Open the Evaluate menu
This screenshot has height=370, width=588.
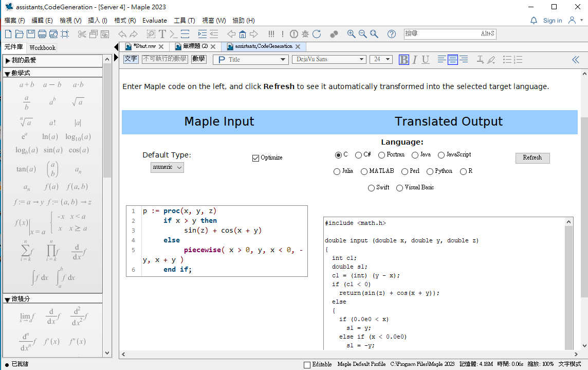click(x=155, y=21)
